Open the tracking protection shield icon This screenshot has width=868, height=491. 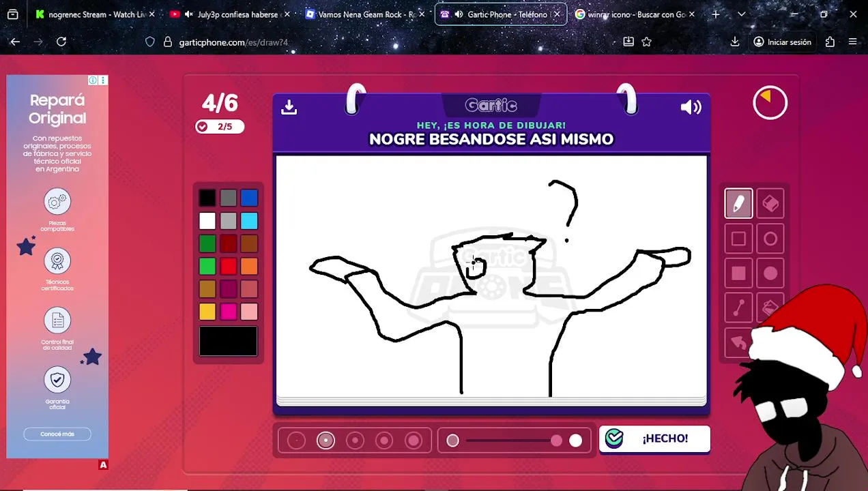coord(150,42)
